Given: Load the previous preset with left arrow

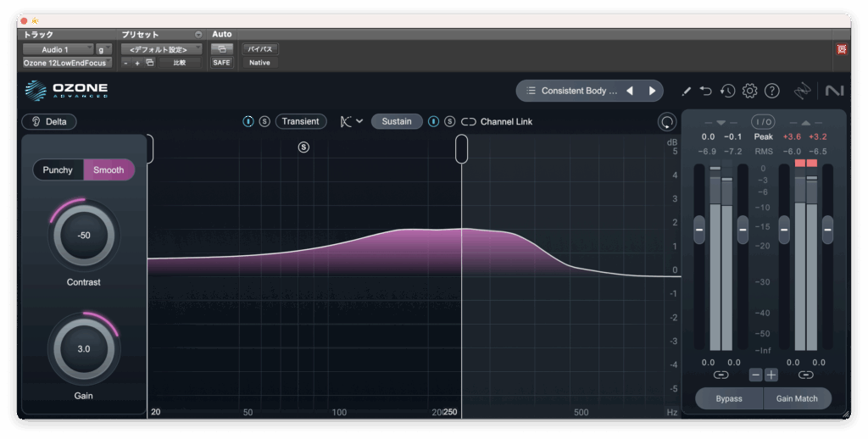Looking at the screenshot, I should (630, 91).
